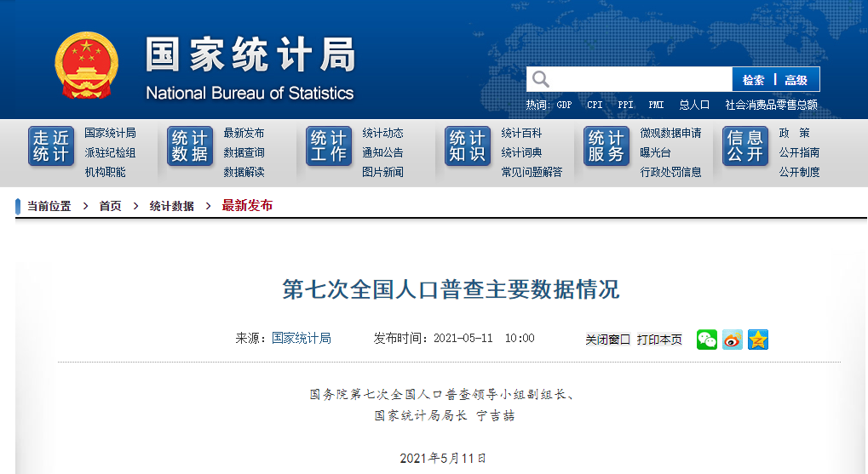This screenshot has width=868, height=474.
Task: Click the date 2021年5月11日 text
Action: pyautogui.click(x=443, y=458)
